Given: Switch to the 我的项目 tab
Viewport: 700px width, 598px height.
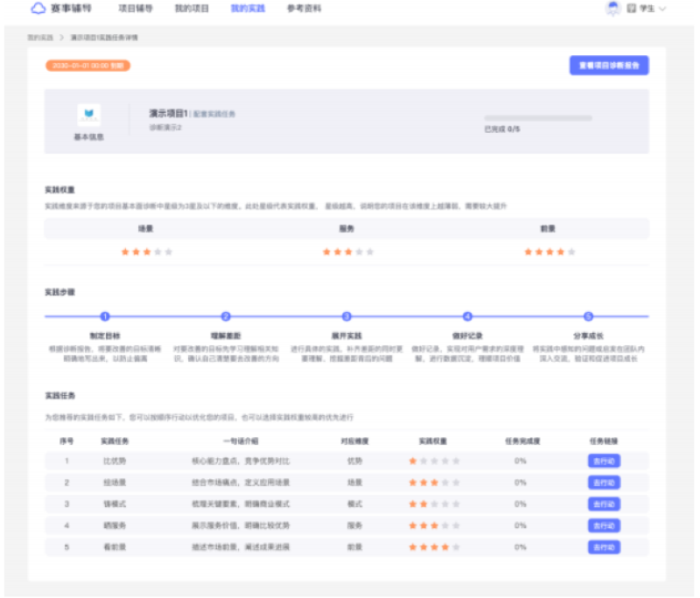Looking at the screenshot, I should click(191, 9).
